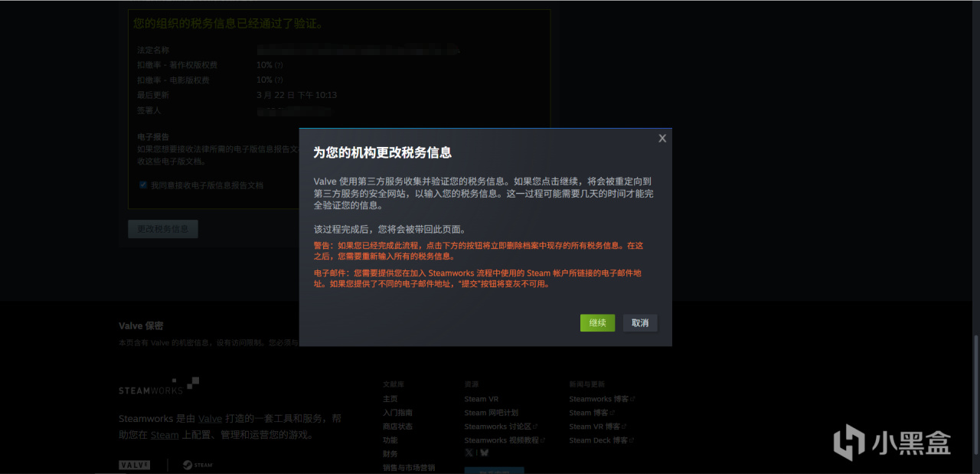Click the Steamworks logo in footer
This screenshot has height=474, width=980.
[x=159, y=385]
